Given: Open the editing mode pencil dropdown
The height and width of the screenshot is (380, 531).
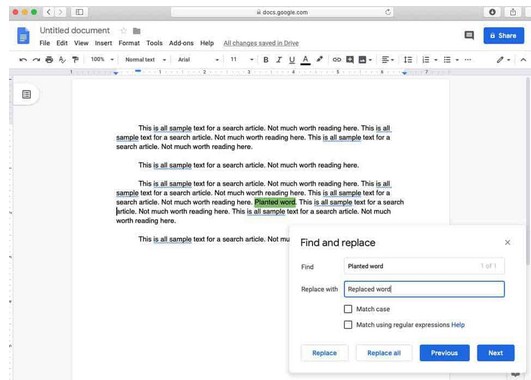Looking at the screenshot, I should click(503, 60).
